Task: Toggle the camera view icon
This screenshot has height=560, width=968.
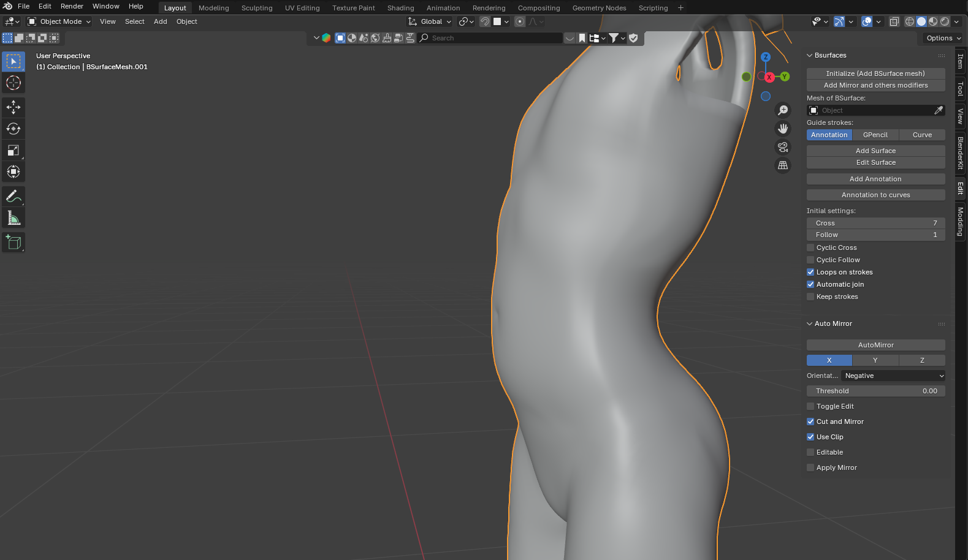Action: point(783,147)
